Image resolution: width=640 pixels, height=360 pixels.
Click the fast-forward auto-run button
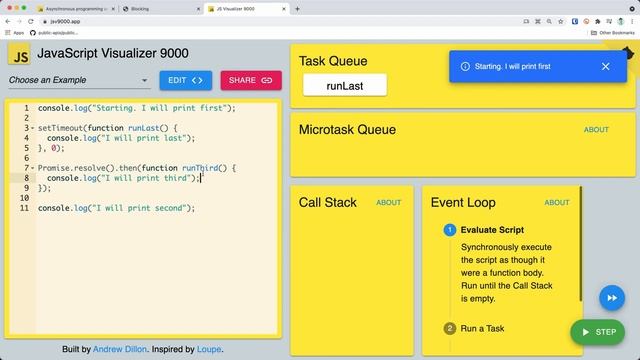(611, 298)
